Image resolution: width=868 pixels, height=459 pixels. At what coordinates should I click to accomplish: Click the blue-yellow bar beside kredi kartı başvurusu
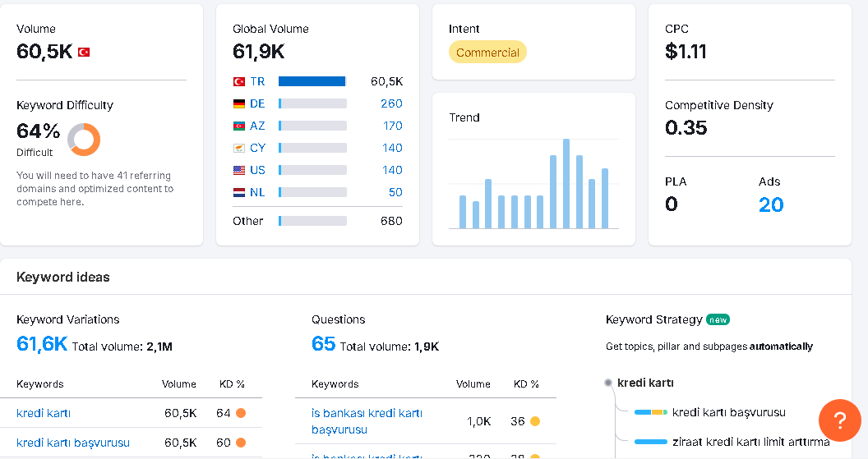tap(650, 412)
